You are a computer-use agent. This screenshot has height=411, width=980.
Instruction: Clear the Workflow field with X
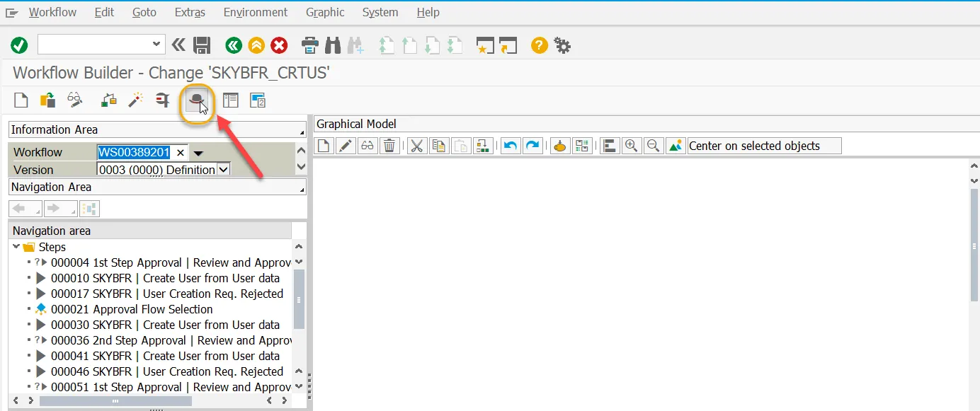click(181, 152)
